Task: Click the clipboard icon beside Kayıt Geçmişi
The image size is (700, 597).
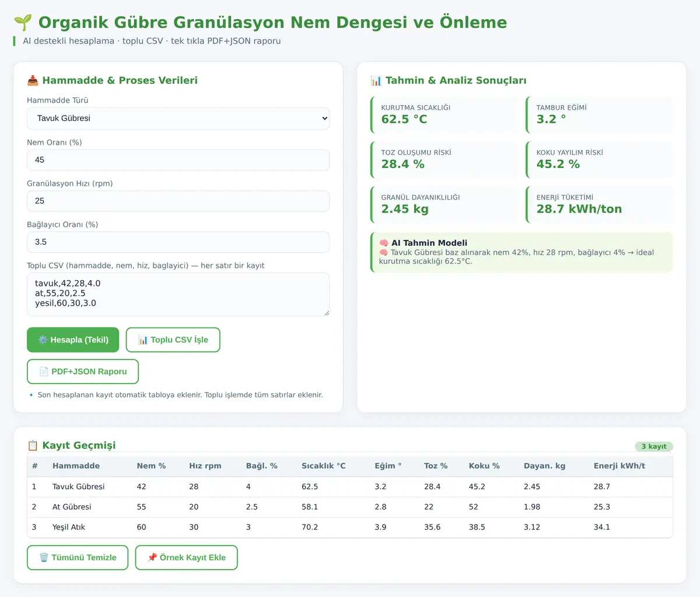Action: click(33, 445)
